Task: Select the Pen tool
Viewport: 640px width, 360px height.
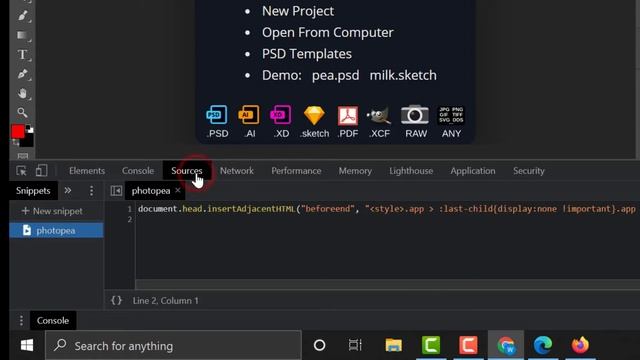Action: [x=22, y=74]
